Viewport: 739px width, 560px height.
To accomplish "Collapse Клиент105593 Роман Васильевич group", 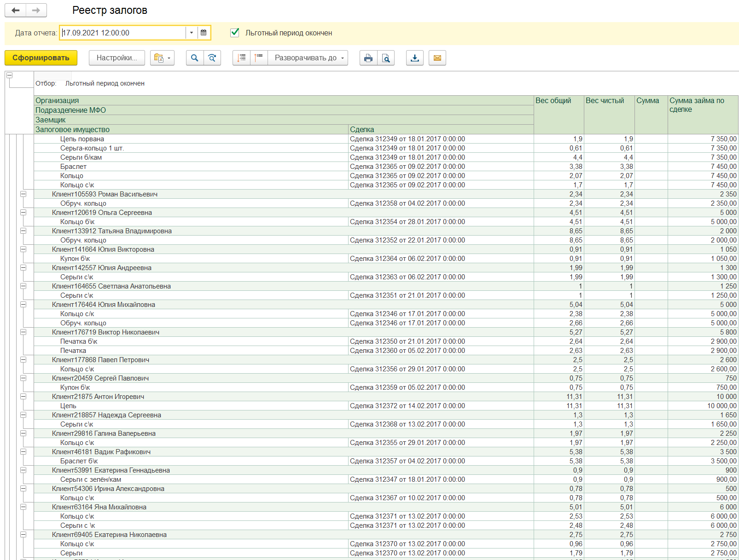I will 23,194.
